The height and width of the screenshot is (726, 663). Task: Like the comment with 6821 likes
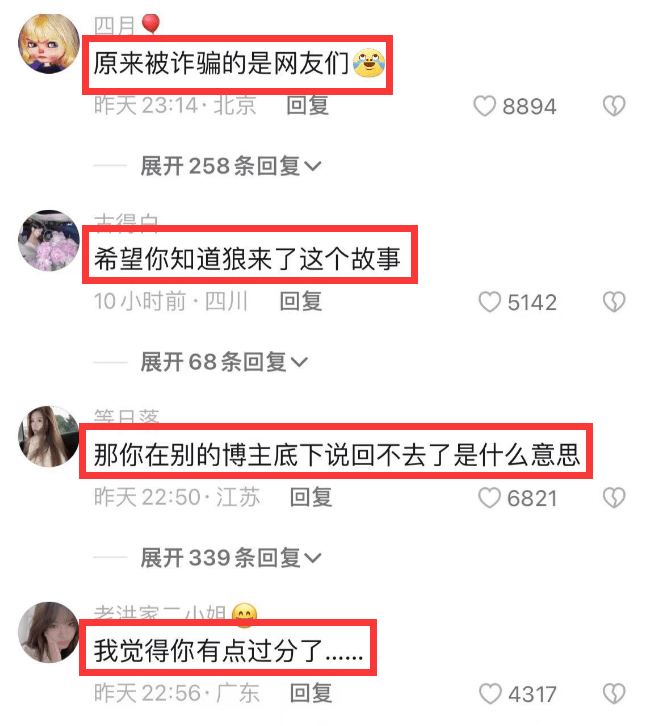(489, 498)
